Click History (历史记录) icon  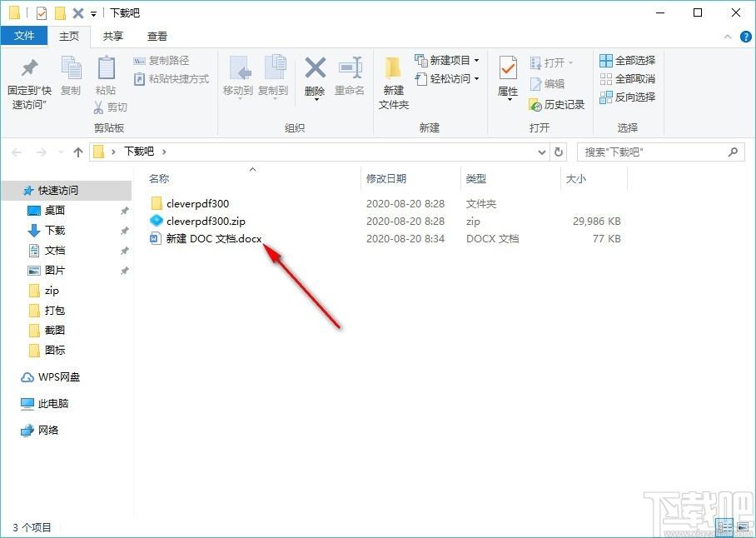coord(535,105)
